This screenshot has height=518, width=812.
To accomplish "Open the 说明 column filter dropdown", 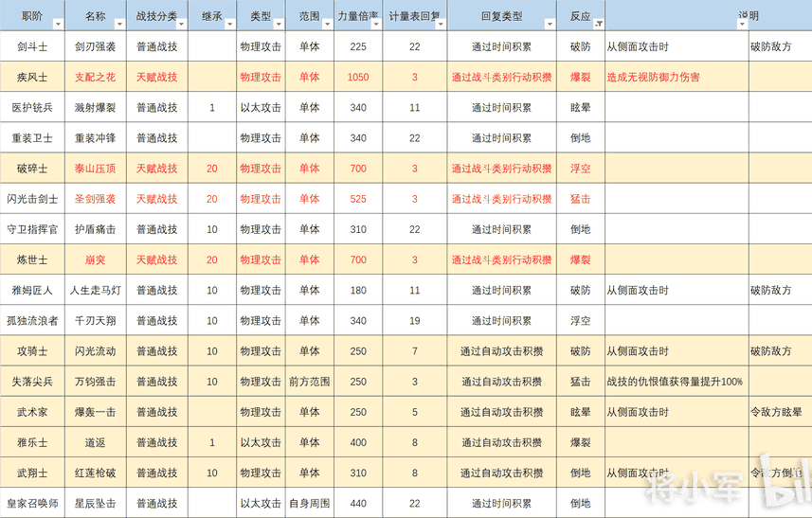I will [x=742, y=25].
